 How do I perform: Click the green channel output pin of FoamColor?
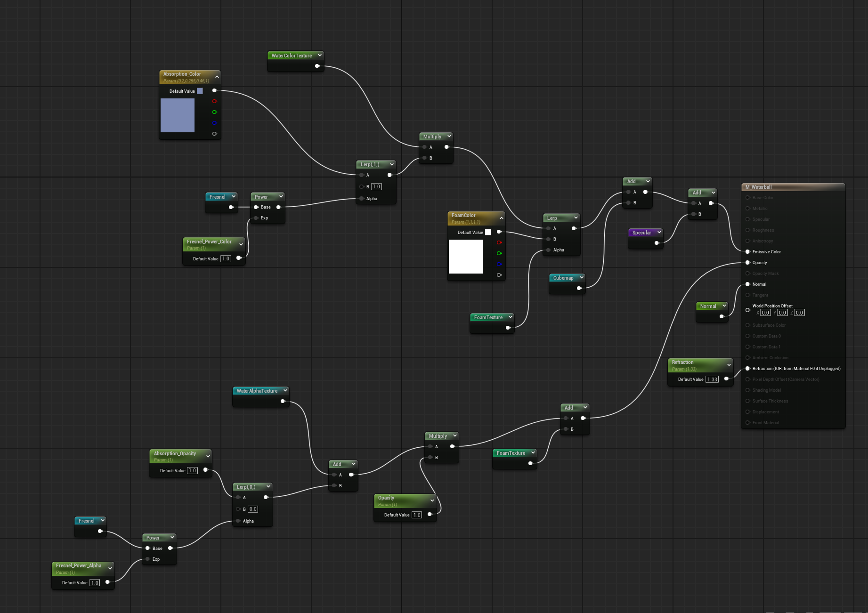coord(499,253)
